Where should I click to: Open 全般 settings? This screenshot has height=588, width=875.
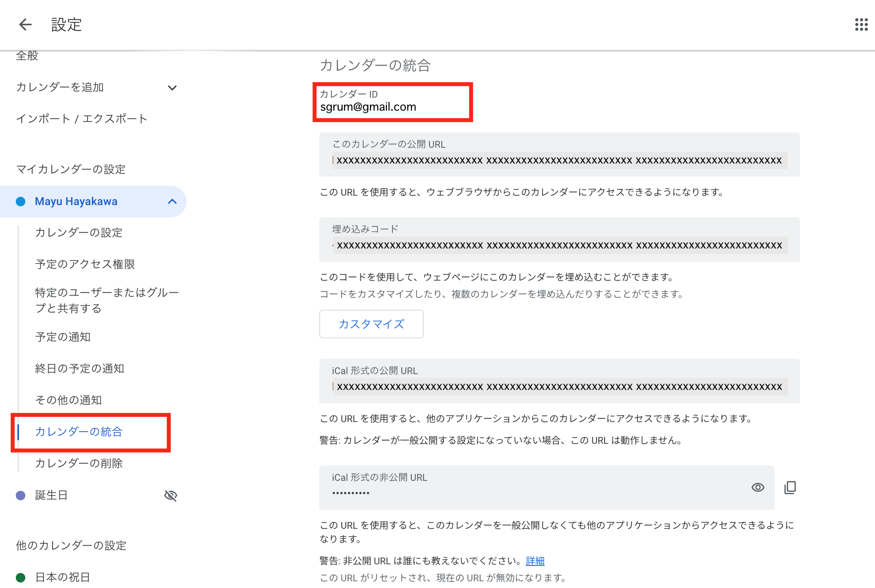pos(27,56)
